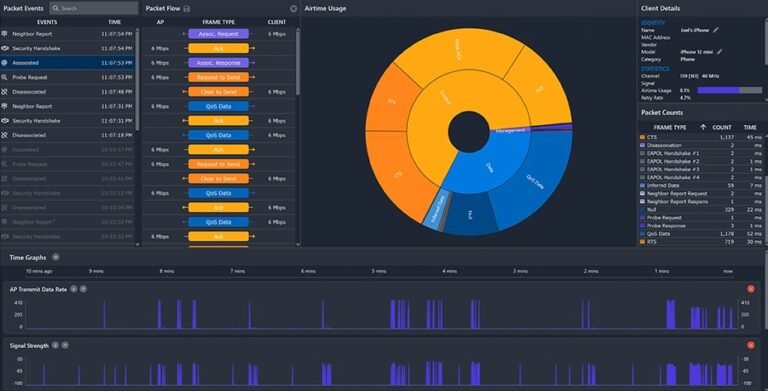The image size is (768, 391).
Task: Click the 2 mins marker on timeline
Action: [x=591, y=271]
